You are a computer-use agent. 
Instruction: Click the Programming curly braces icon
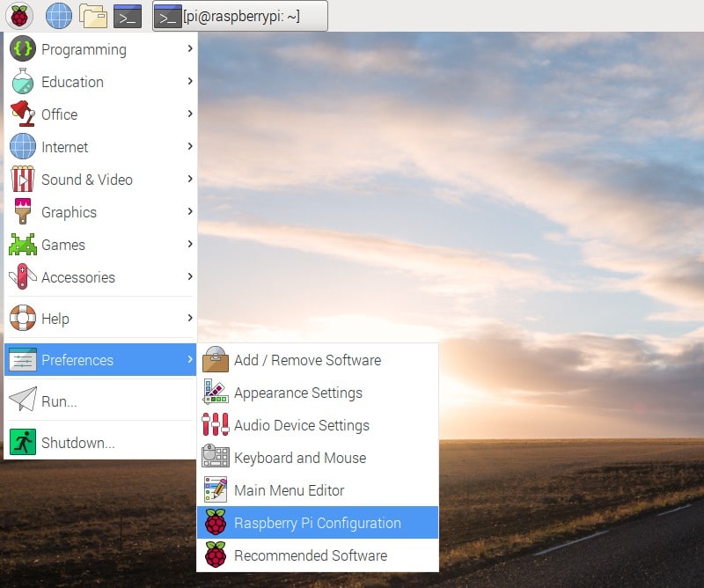(x=23, y=48)
